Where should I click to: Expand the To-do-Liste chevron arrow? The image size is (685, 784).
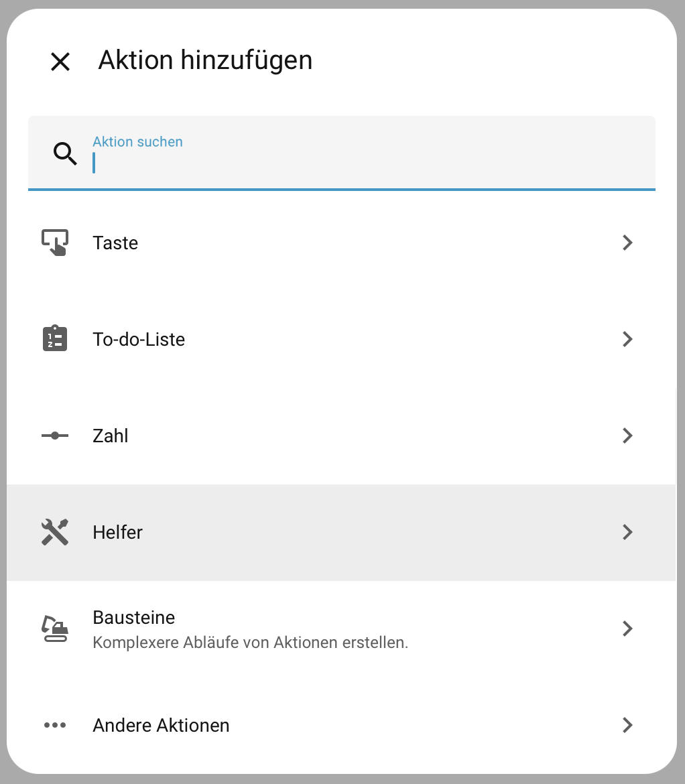point(627,339)
